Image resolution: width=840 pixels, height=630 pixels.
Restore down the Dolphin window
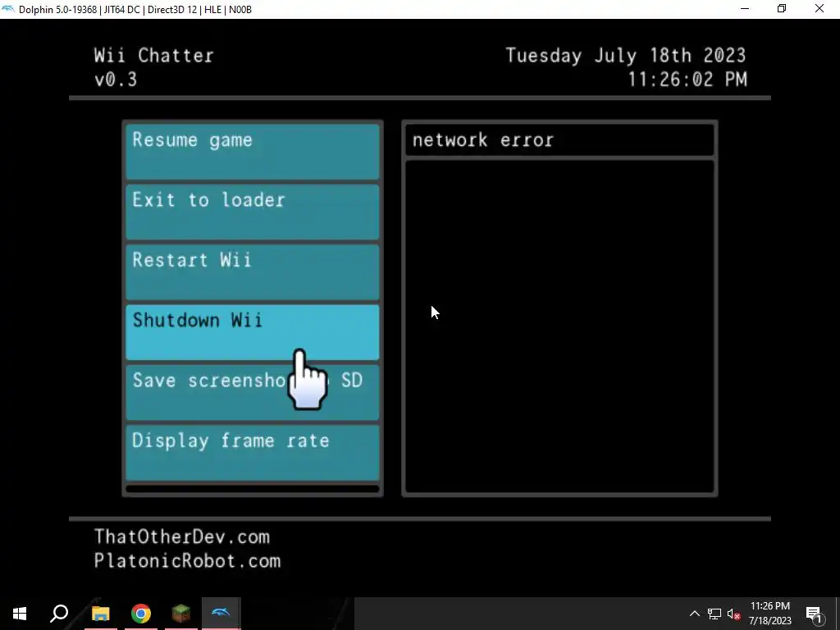point(782,9)
